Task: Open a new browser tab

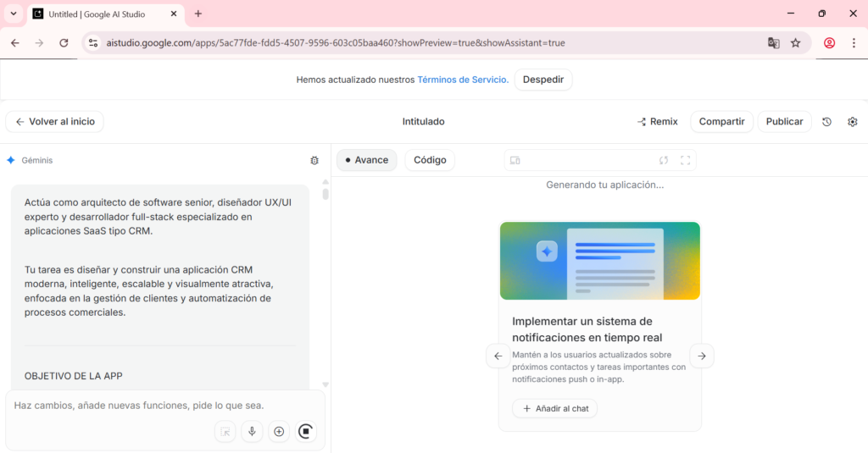Action: tap(198, 14)
